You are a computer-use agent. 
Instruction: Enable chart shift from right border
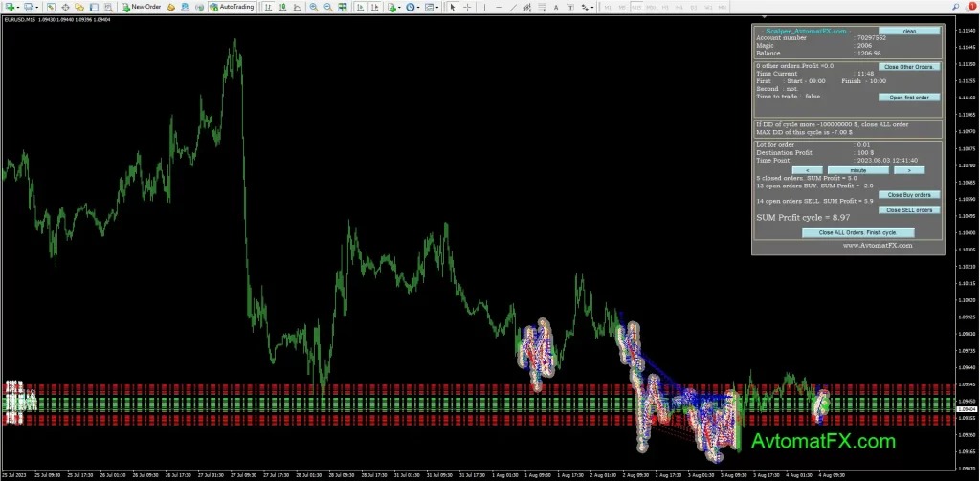click(x=375, y=7)
